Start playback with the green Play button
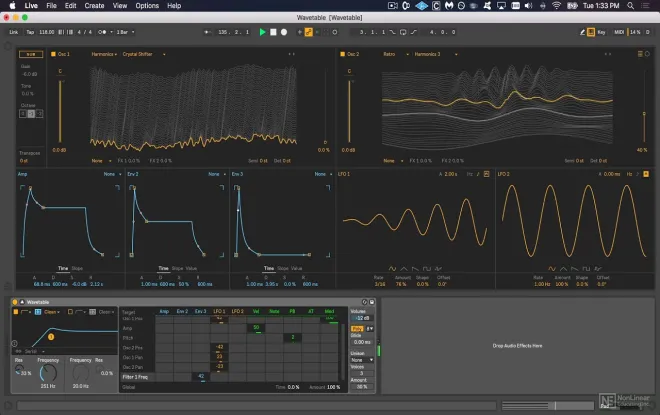Image resolution: width=660 pixels, height=415 pixels. tap(262, 32)
